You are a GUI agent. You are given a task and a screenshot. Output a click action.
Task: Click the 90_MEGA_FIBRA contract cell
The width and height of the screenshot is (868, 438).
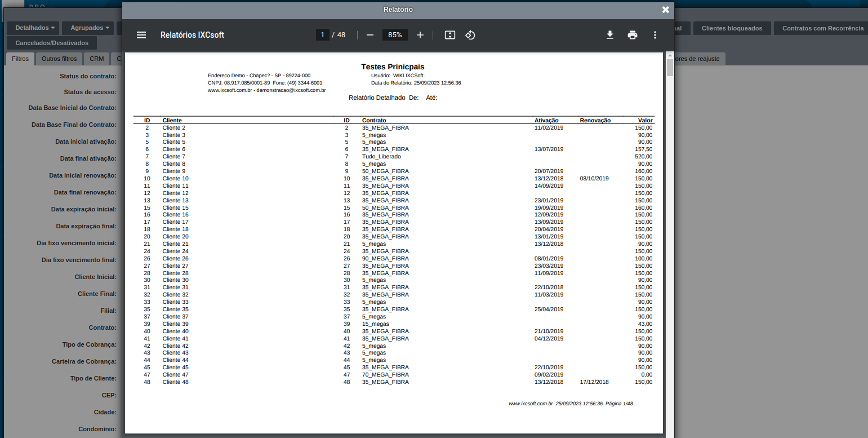click(x=385, y=259)
